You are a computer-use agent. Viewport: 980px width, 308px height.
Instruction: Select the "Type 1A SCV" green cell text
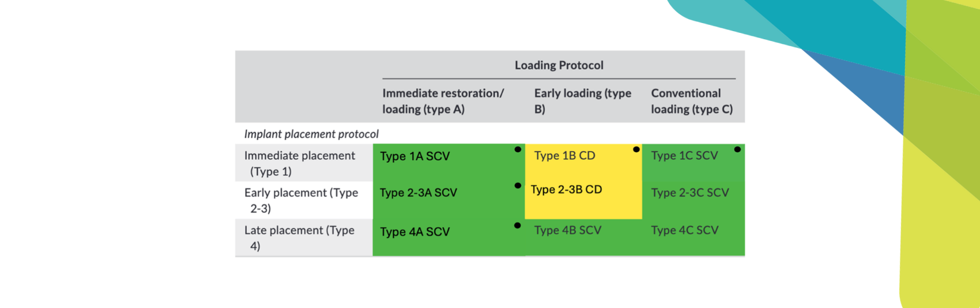[414, 156]
